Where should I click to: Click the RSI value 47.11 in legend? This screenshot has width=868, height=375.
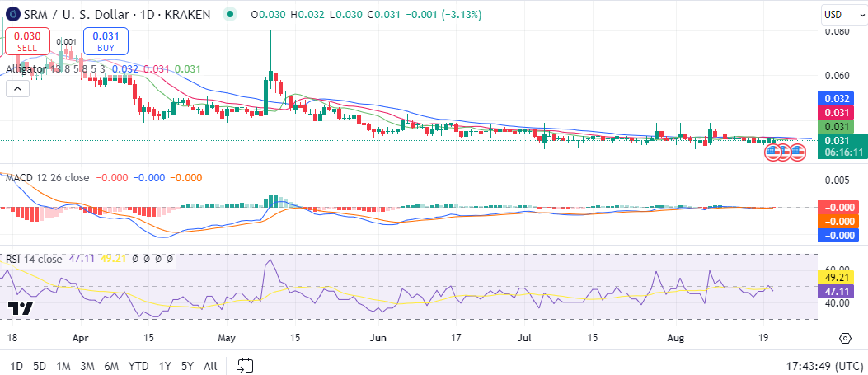[x=82, y=258]
